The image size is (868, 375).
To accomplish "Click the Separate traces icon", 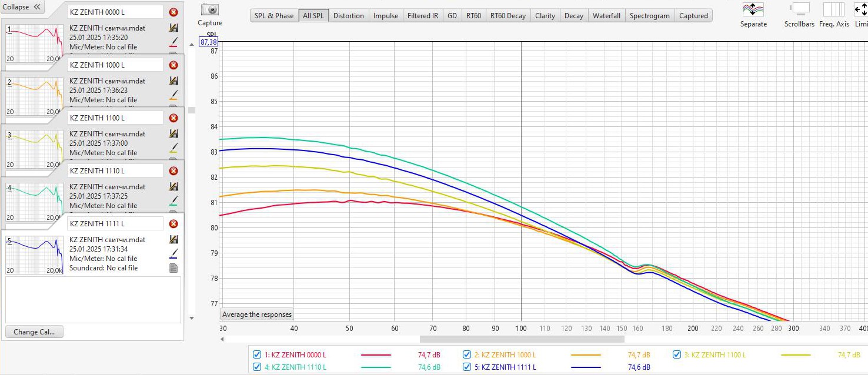I will tap(753, 9).
